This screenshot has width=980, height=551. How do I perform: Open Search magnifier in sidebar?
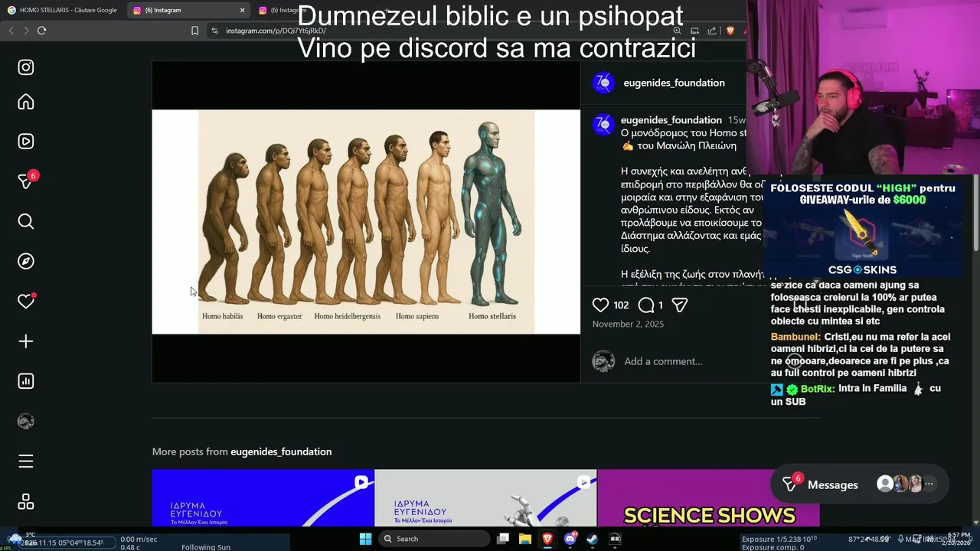(26, 222)
